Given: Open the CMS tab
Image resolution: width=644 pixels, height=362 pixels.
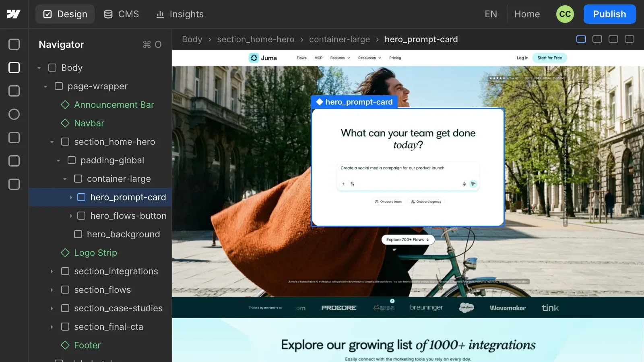Looking at the screenshot, I should [121, 14].
